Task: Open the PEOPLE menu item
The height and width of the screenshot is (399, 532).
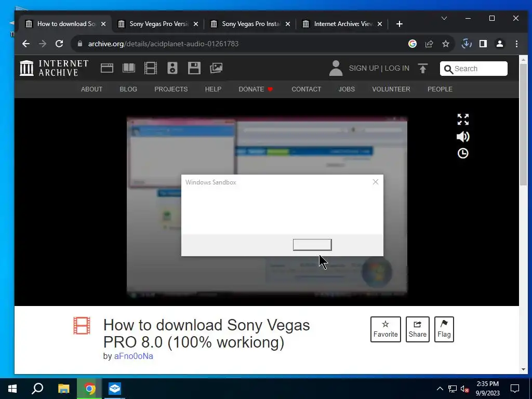Action: [440, 89]
